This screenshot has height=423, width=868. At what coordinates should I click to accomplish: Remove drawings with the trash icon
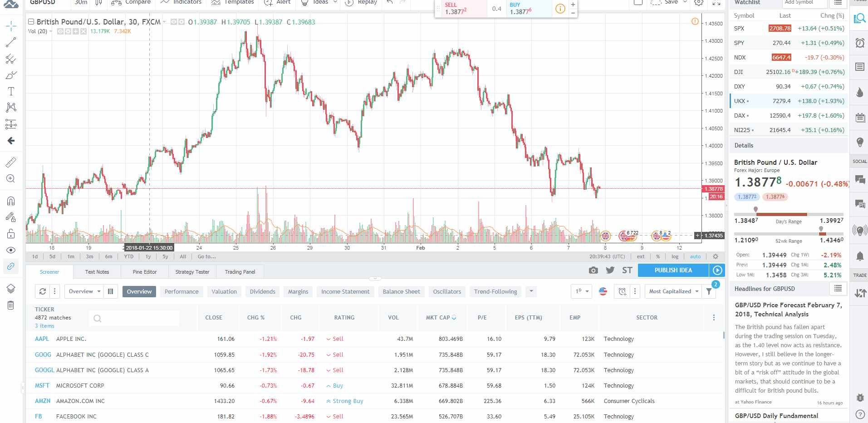pos(11,305)
